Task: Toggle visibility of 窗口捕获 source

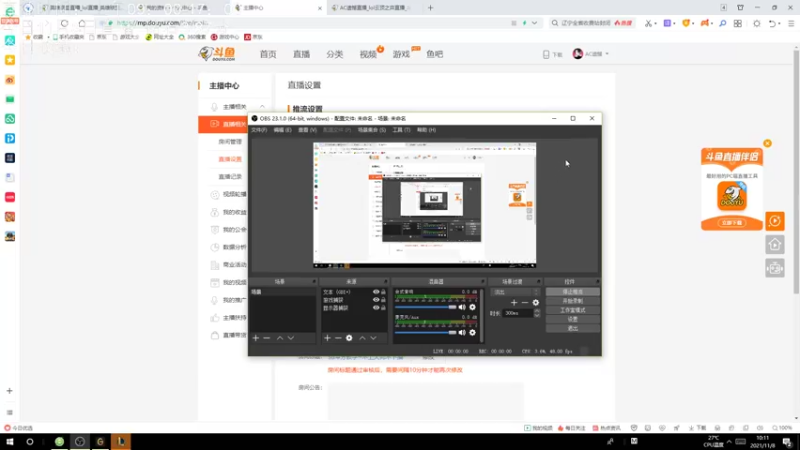Action: [376, 300]
